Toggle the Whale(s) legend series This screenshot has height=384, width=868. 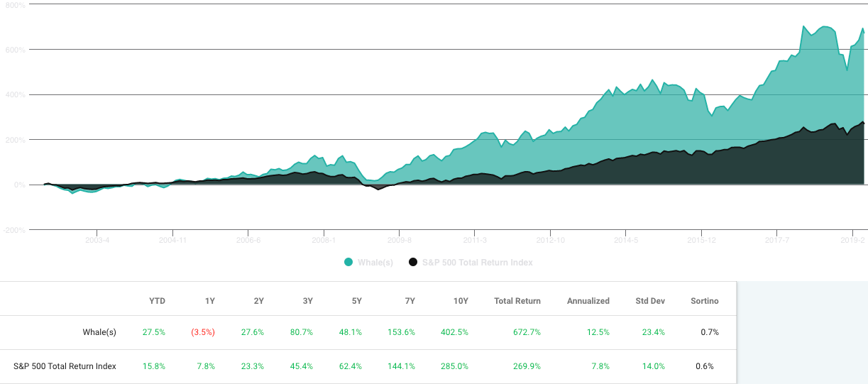click(368, 263)
